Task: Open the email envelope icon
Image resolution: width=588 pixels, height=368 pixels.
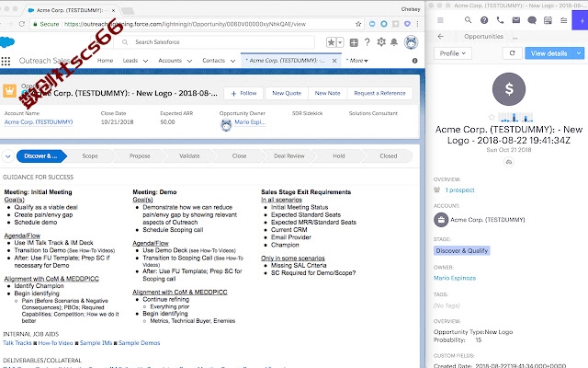Action: coord(516,20)
